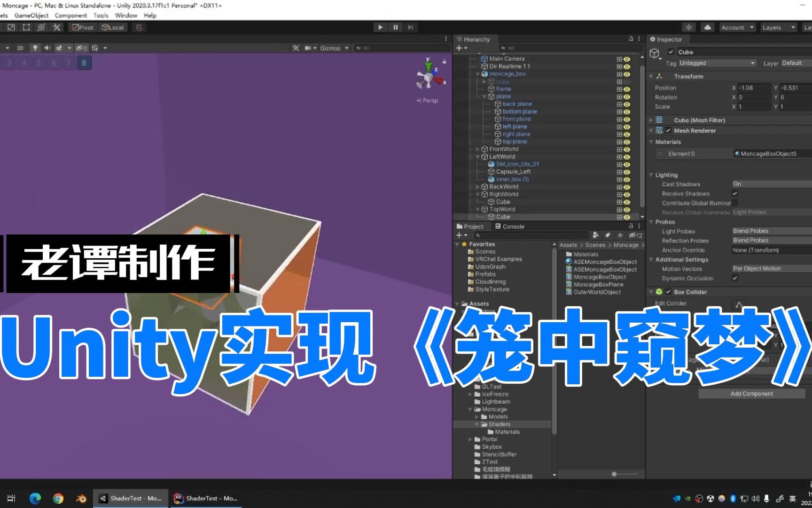812x508 pixels.
Task: Select the Rect transform tool
Action: [x=26, y=27]
